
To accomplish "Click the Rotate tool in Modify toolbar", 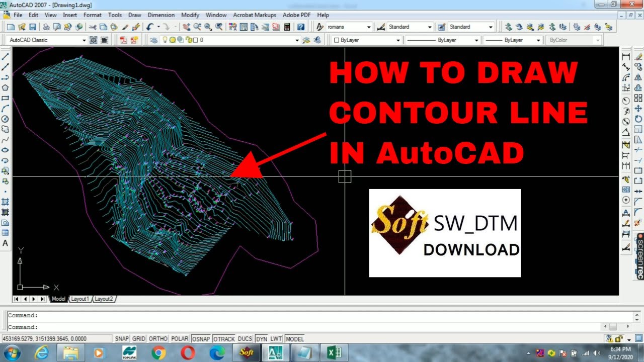I will (x=638, y=119).
